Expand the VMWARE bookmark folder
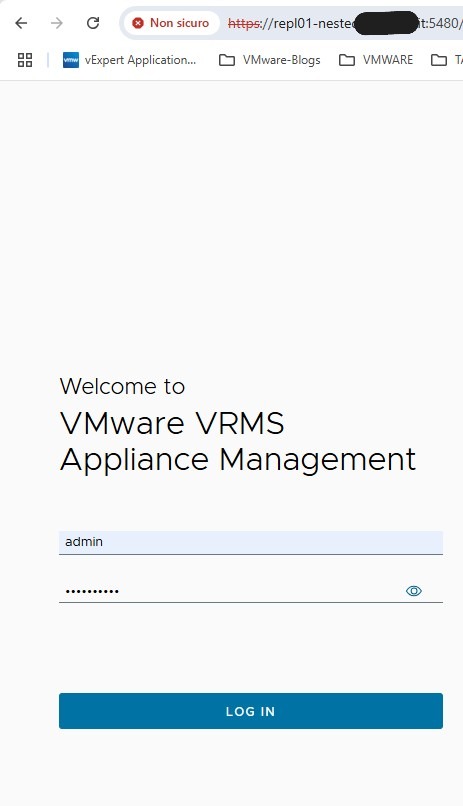The height and width of the screenshot is (806, 463). (376, 60)
